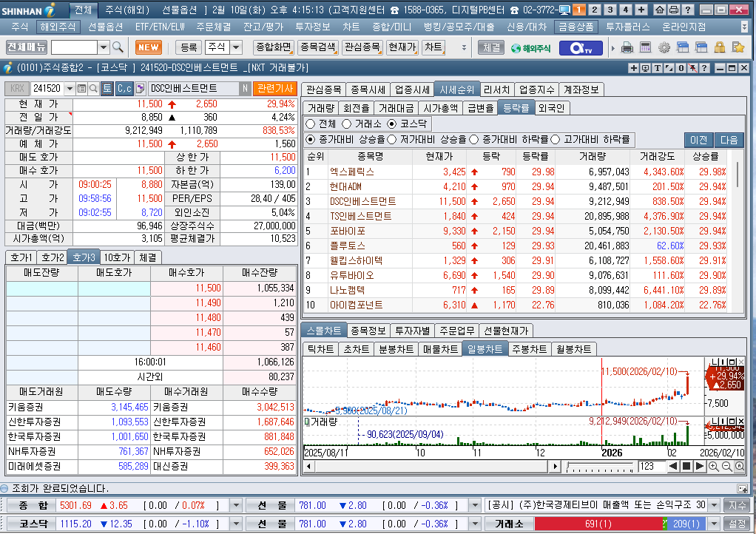This screenshot has width=756, height=534.
Task: Open the 주식 combo dropdown arrow
Action: [236, 47]
